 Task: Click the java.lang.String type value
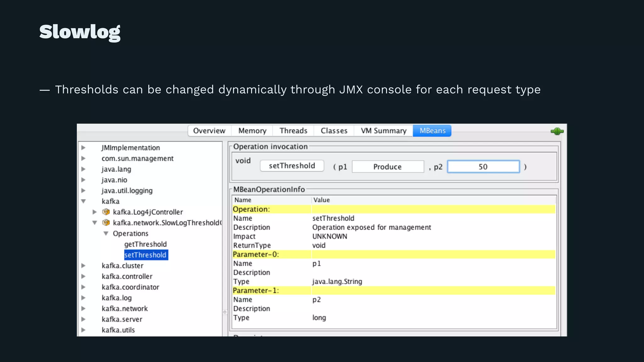pos(337,282)
